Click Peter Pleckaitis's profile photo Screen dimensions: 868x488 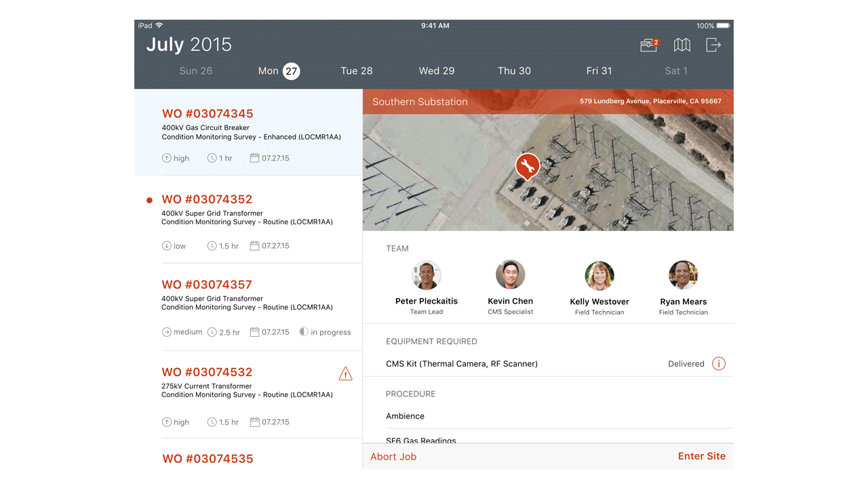[x=427, y=275]
